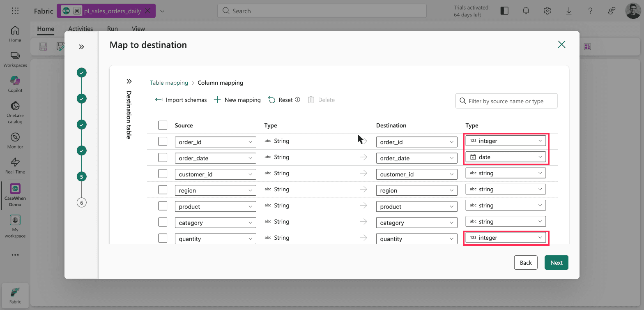This screenshot has height=310, width=644.
Task: Check the product row checkbox
Action: (x=163, y=206)
